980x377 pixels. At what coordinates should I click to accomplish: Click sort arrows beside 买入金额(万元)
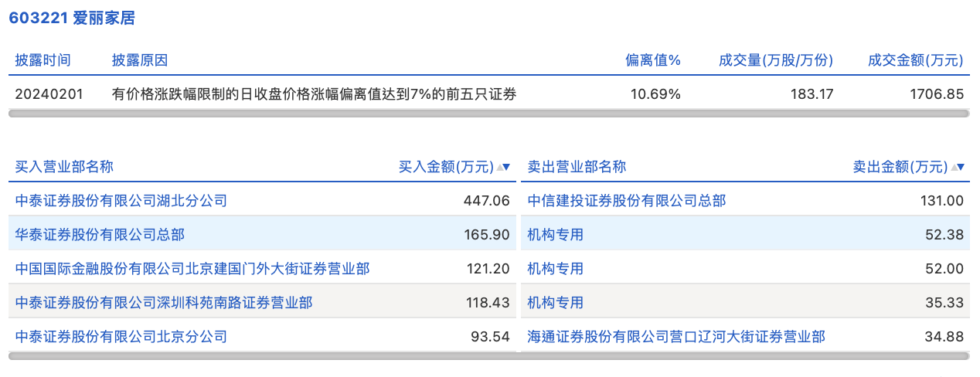point(503,167)
